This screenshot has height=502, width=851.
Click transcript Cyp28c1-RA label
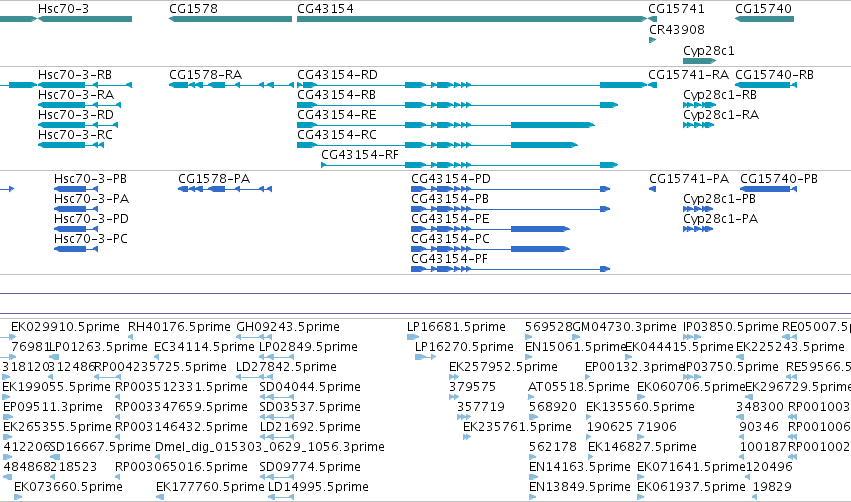click(x=721, y=115)
